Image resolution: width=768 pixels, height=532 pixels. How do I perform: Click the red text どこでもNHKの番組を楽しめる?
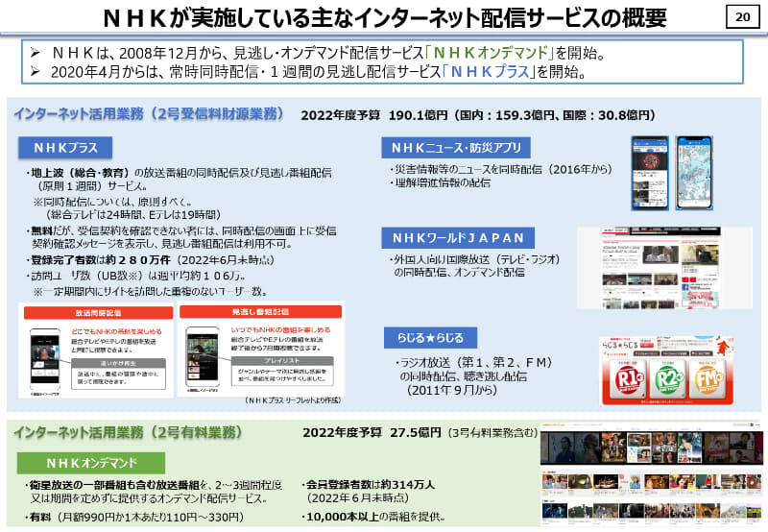pos(116,331)
